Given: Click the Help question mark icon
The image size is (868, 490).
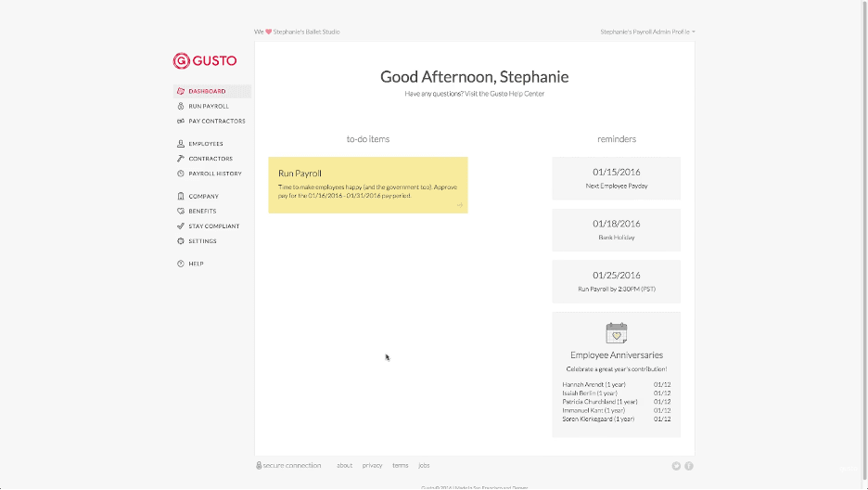Looking at the screenshot, I should point(181,264).
